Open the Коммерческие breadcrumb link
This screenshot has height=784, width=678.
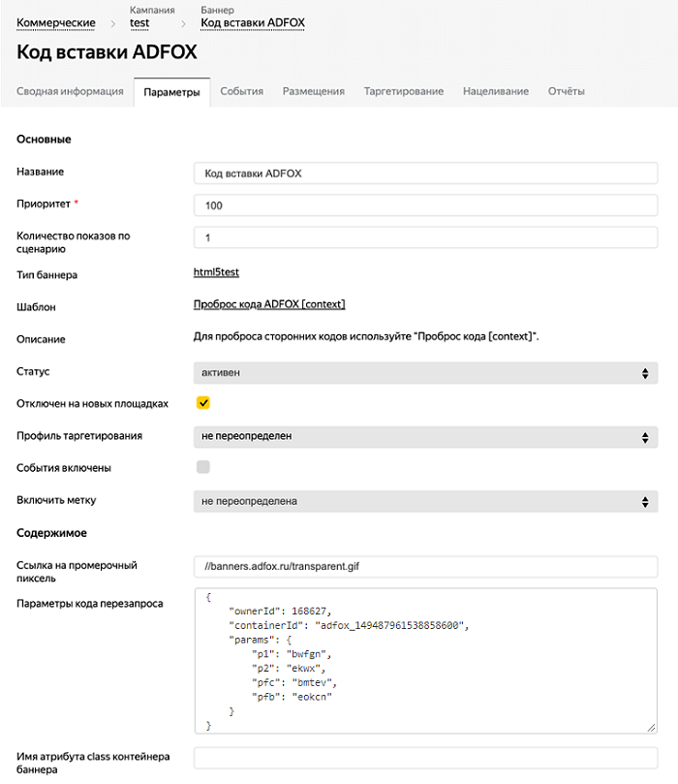pyautogui.click(x=55, y=22)
